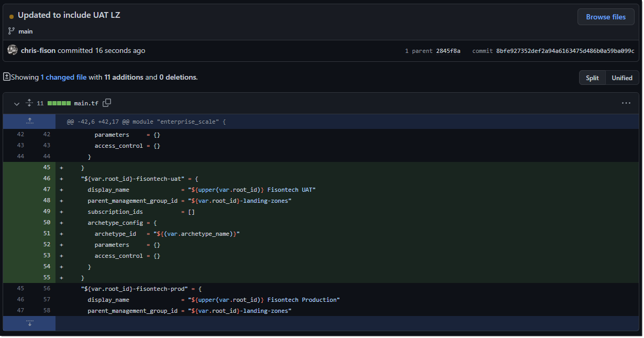Click the 0 deletions text in summary
The width and height of the screenshot is (644, 338).
tap(179, 77)
